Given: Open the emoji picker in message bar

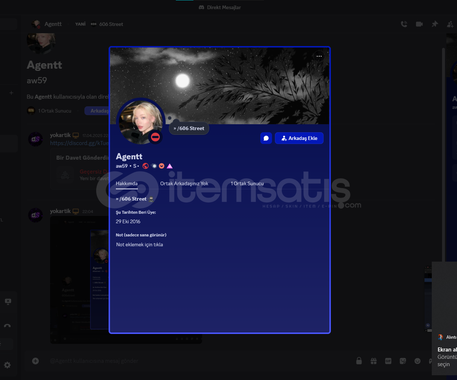Looking at the screenshot, I should tap(417, 361).
